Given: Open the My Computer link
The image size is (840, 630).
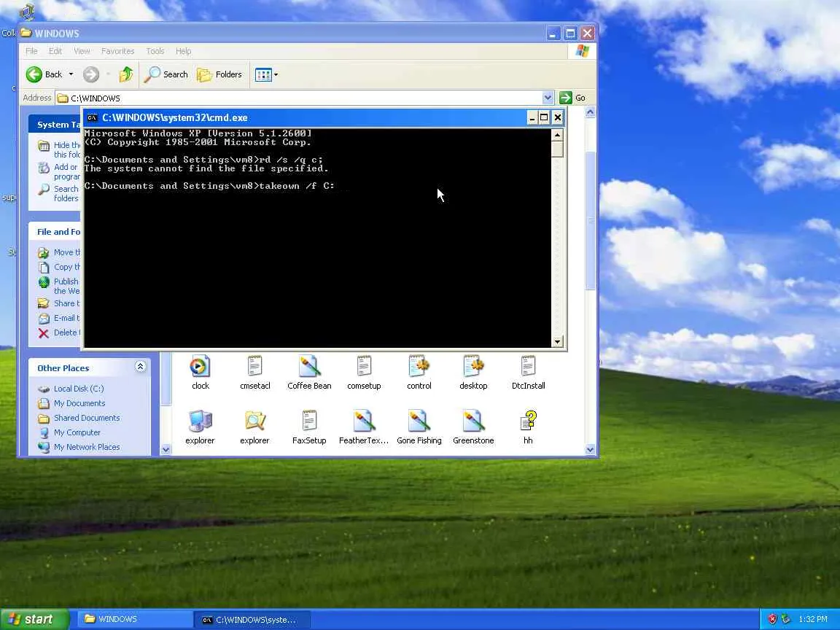Looking at the screenshot, I should coord(77,432).
